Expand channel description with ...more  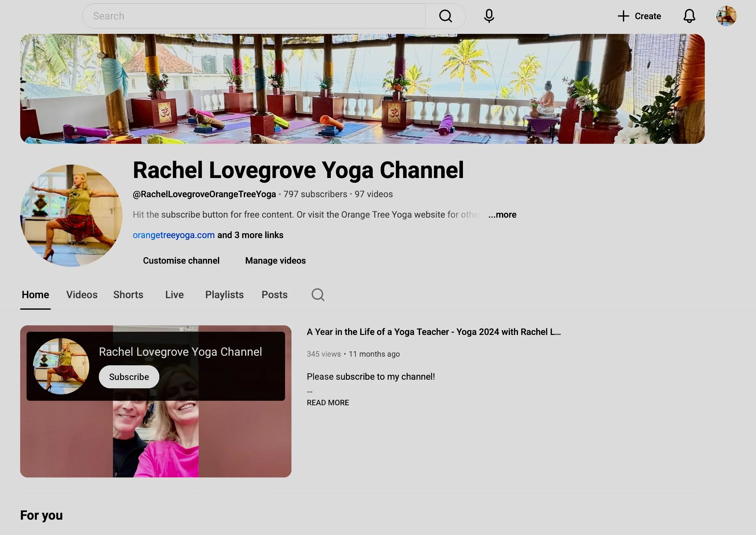[x=502, y=214]
